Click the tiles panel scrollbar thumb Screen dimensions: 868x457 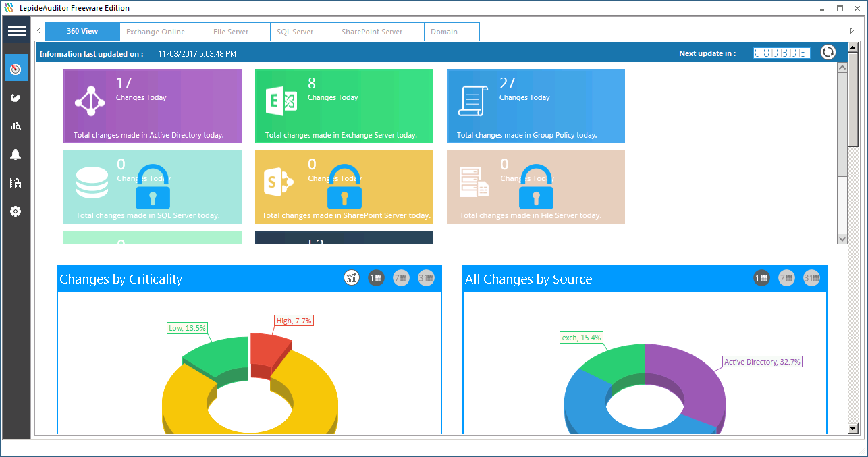842,124
